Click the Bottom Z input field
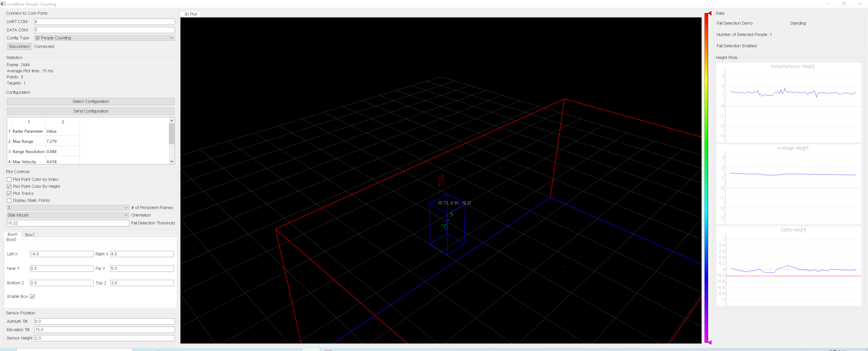 [62, 283]
